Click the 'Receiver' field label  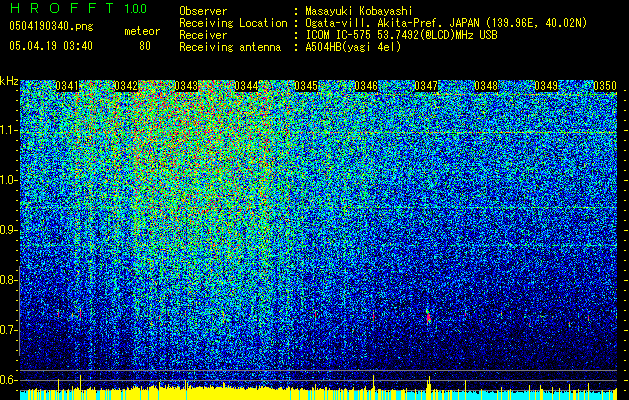pyautogui.click(x=203, y=35)
